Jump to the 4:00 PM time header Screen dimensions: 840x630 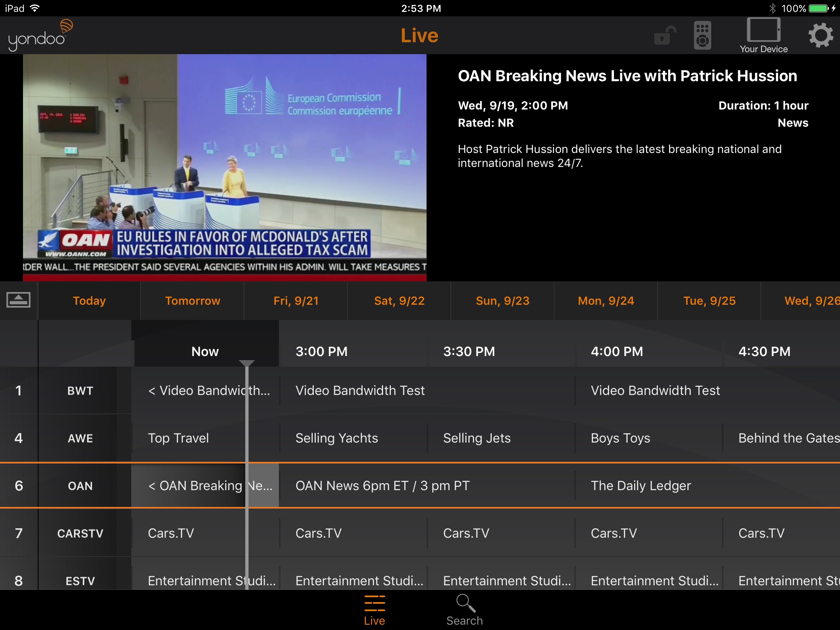pos(616,352)
